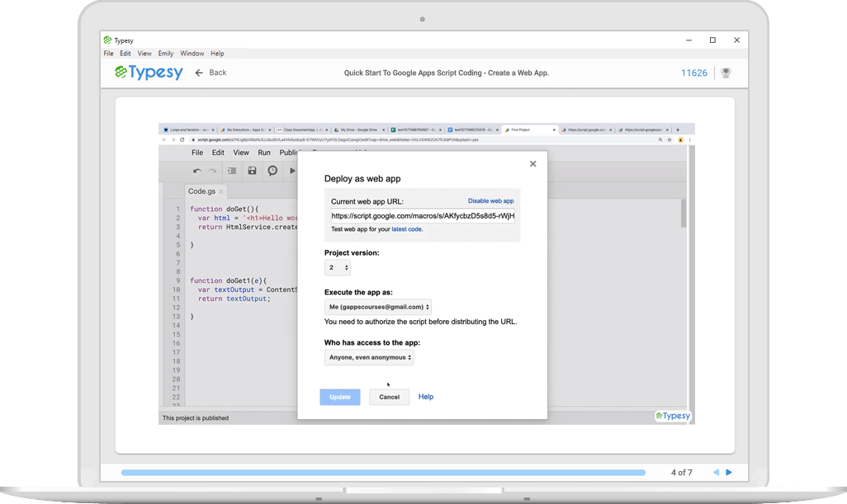Switch to the Class DocumentApp browser tab
The height and width of the screenshot is (504, 847).
(302, 130)
